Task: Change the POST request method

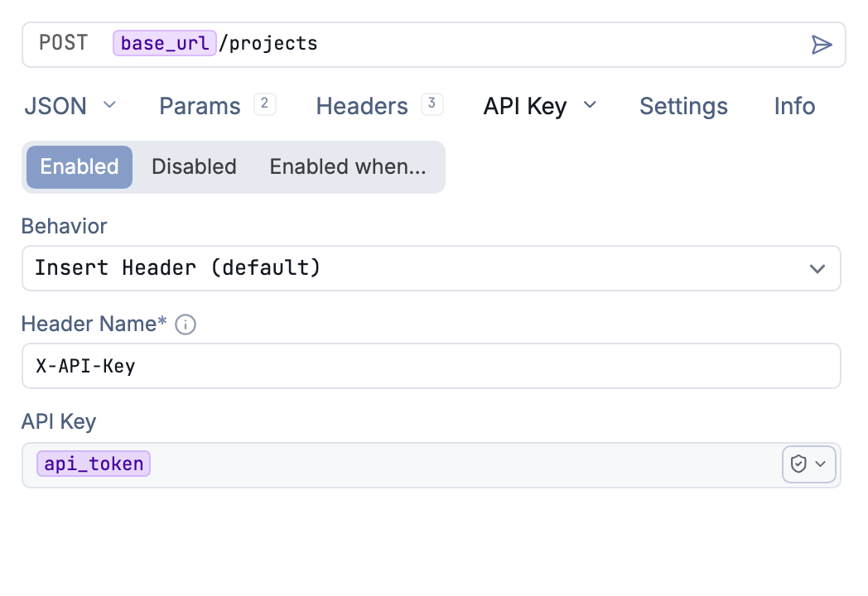Action: tap(63, 43)
